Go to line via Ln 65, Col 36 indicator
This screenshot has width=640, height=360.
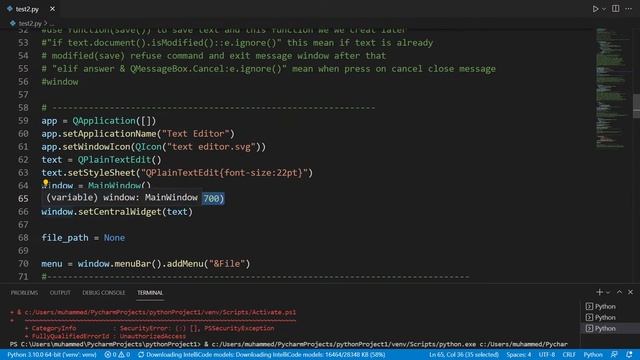pyautogui.click(x=464, y=355)
